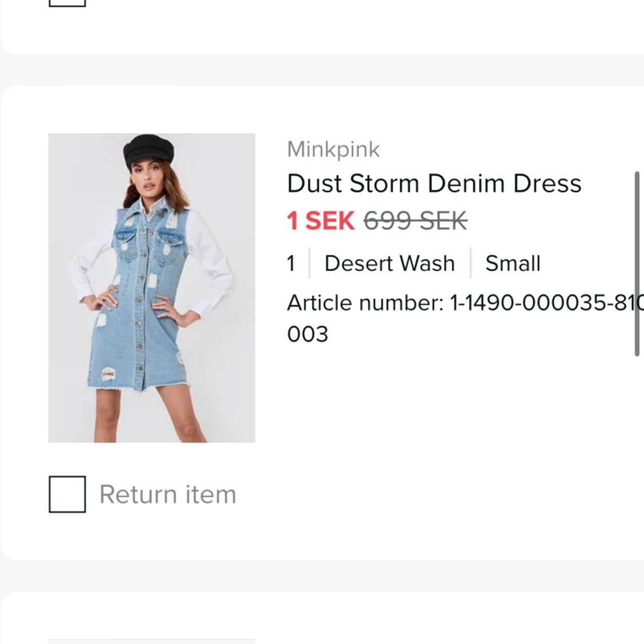This screenshot has height=644, width=644.
Task: Click the black cap in product photo
Action: coord(149,149)
